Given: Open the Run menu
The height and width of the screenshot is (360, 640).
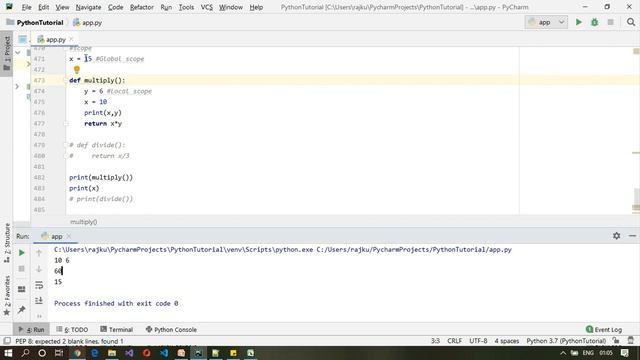Looking at the screenshot, I should click(x=166, y=7).
